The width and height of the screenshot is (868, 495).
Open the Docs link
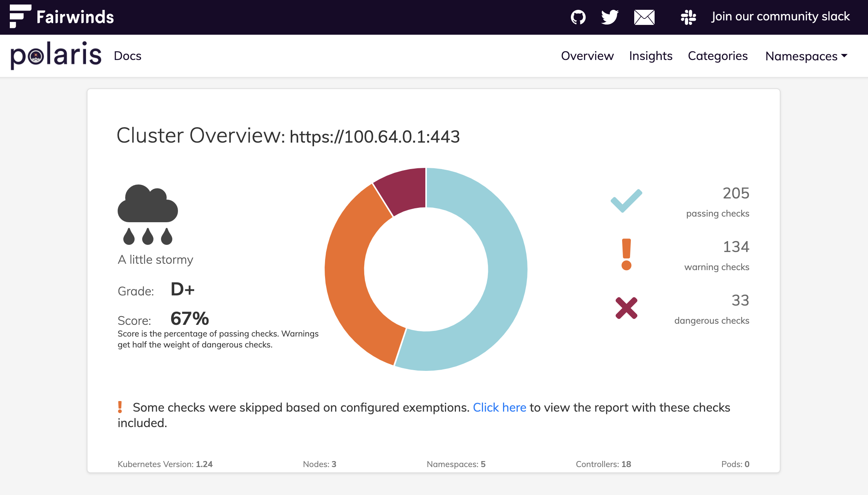(x=127, y=56)
